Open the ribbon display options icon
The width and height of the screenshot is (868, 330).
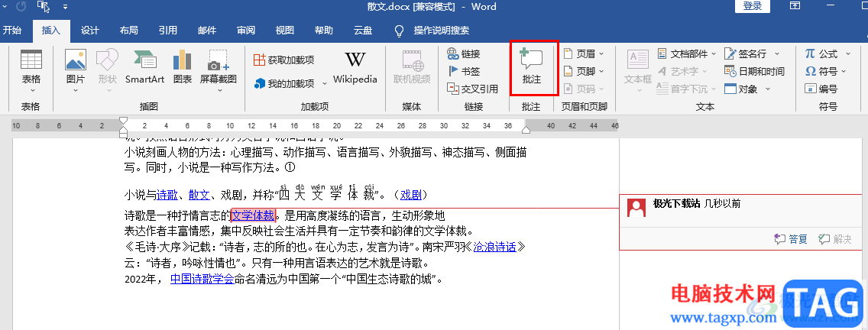click(795, 6)
